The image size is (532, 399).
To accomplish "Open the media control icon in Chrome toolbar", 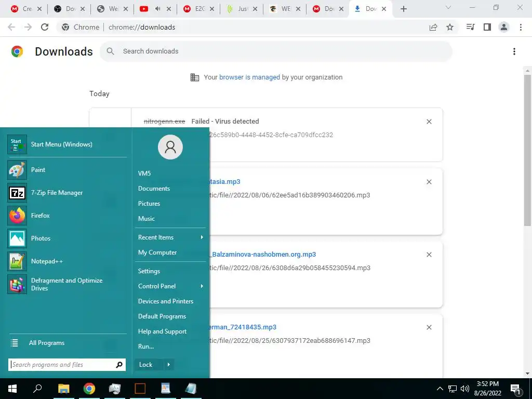I will pyautogui.click(x=470, y=27).
